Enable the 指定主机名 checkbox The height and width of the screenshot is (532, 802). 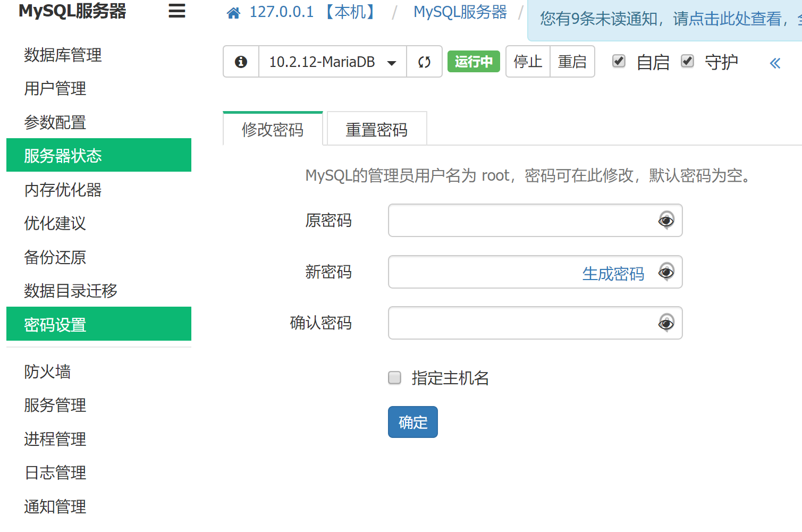pos(394,378)
